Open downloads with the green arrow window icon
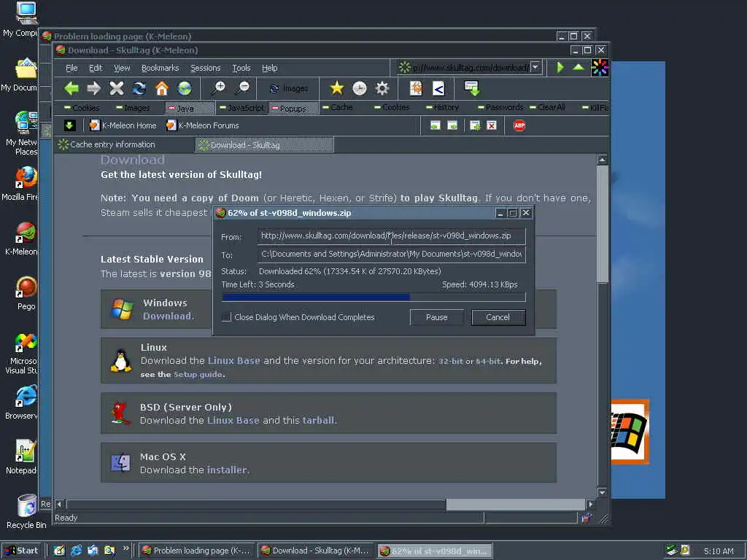 472,88
